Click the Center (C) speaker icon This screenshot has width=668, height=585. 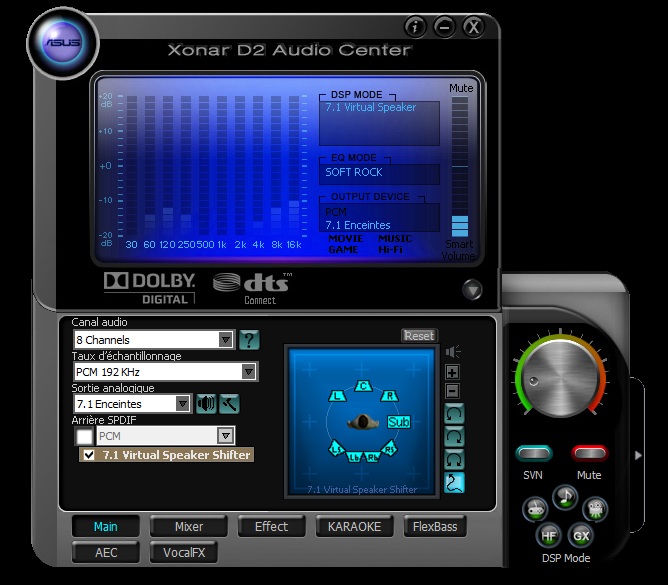363,386
